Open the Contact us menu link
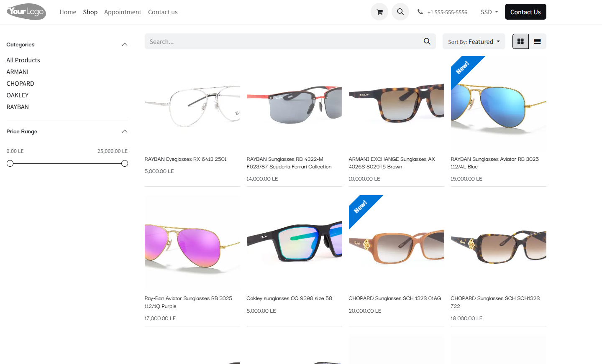 point(163,12)
